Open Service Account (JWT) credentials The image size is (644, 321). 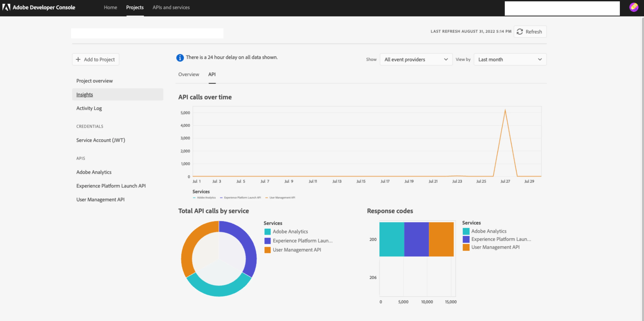point(100,140)
